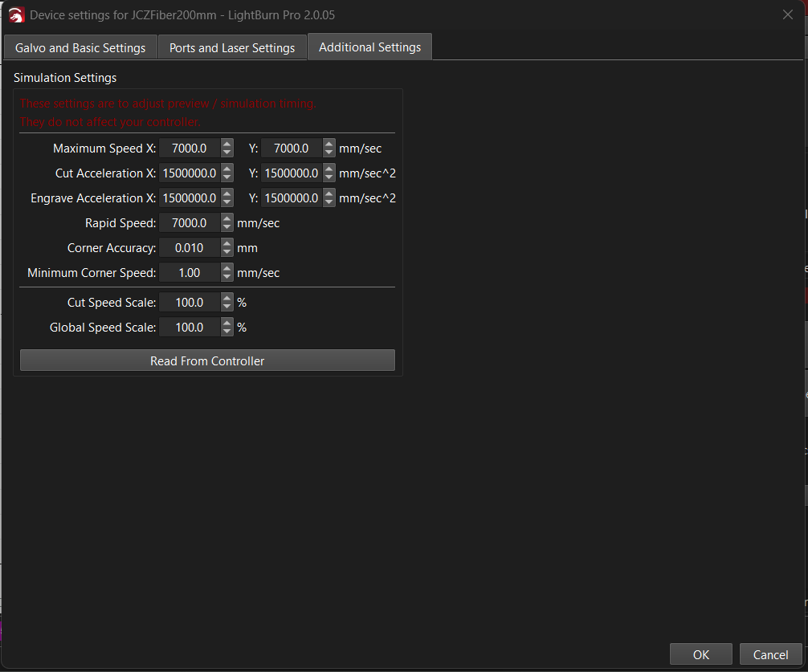Switch to Galvo and Basic Settings tab
This screenshot has width=808, height=672.
click(80, 48)
